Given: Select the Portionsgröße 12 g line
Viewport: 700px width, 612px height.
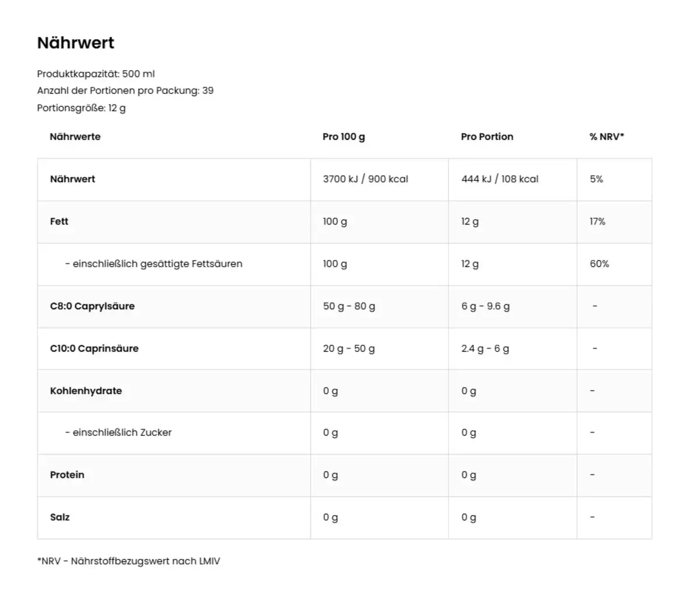Looking at the screenshot, I should (81, 108).
